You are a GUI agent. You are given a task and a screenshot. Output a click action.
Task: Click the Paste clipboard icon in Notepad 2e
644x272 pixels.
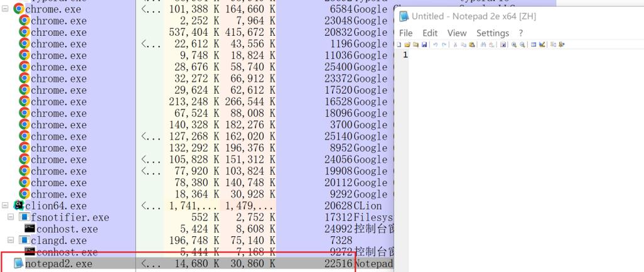coord(472,45)
